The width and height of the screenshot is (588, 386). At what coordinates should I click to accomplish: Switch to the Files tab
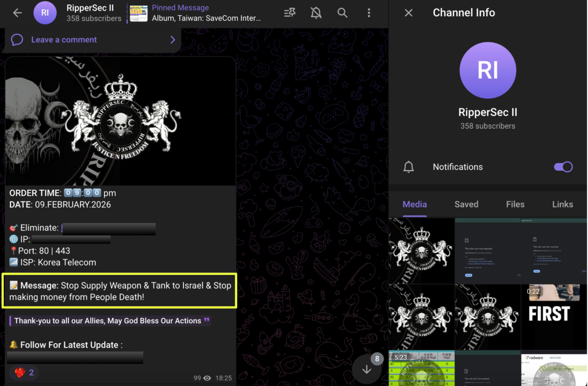tap(515, 204)
